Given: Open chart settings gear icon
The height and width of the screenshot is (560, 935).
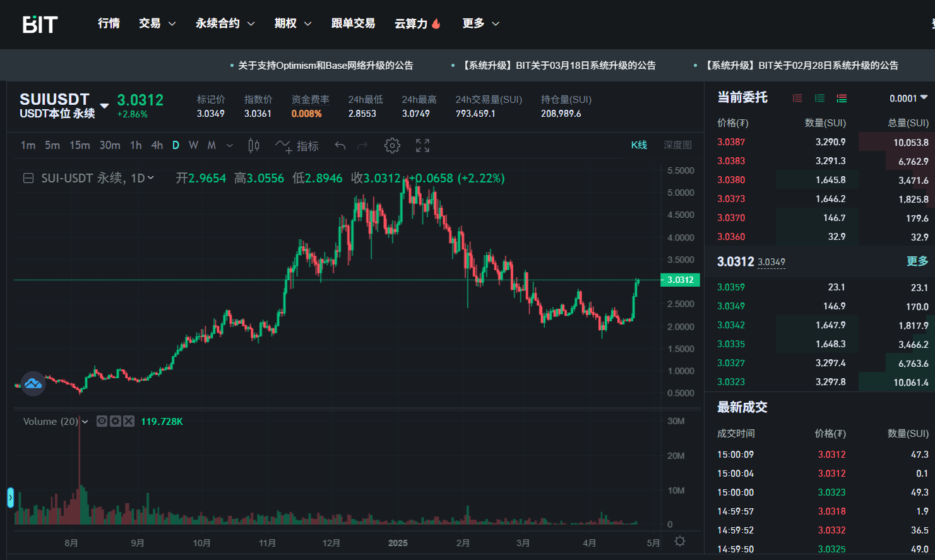Looking at the screenshot, I should pos(392,146).
